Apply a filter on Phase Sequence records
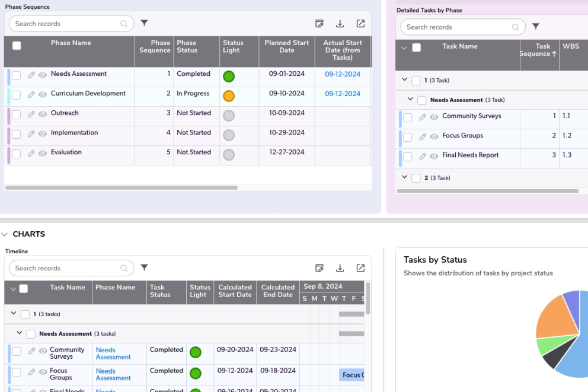Screen dimensions: 588x392 click(x=144, y=23)
